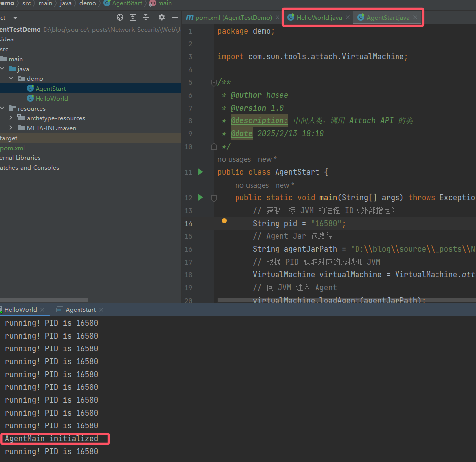Click the Collapse All icon in project toolbar

(x=145, y=17)
